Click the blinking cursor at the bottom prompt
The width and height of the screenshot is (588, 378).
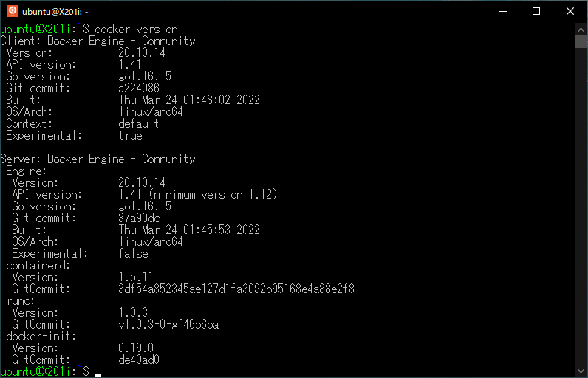[x=98, y=374]
